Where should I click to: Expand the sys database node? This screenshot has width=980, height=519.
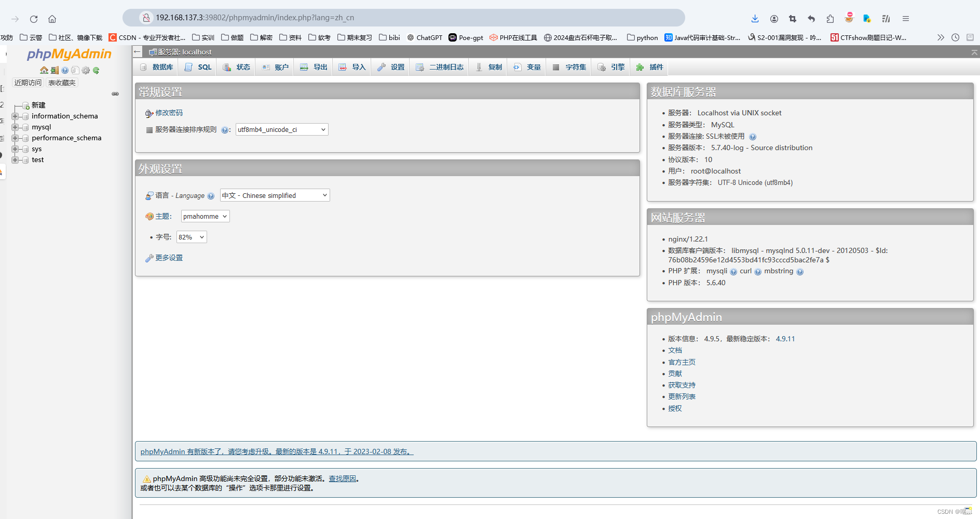pyautogui.click(x=15, y=149)
